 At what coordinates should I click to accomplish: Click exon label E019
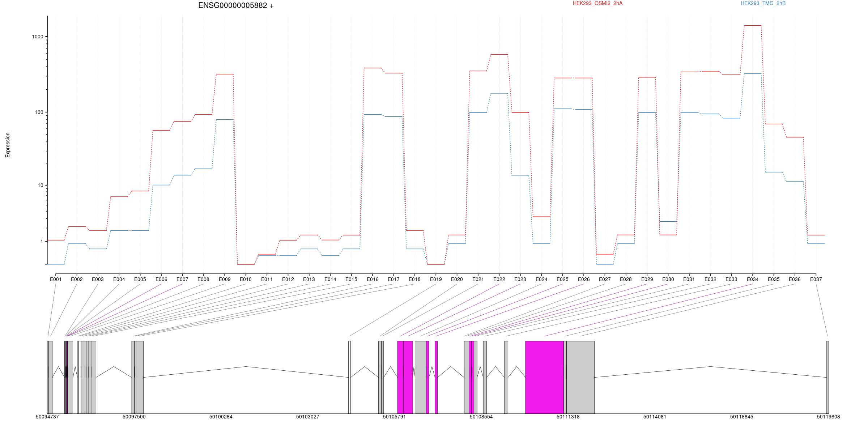coord(436,279)
